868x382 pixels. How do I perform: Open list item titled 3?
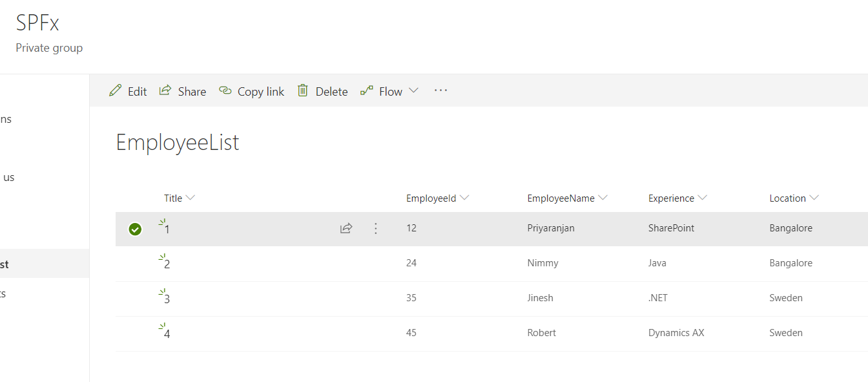tap(167, 299)
